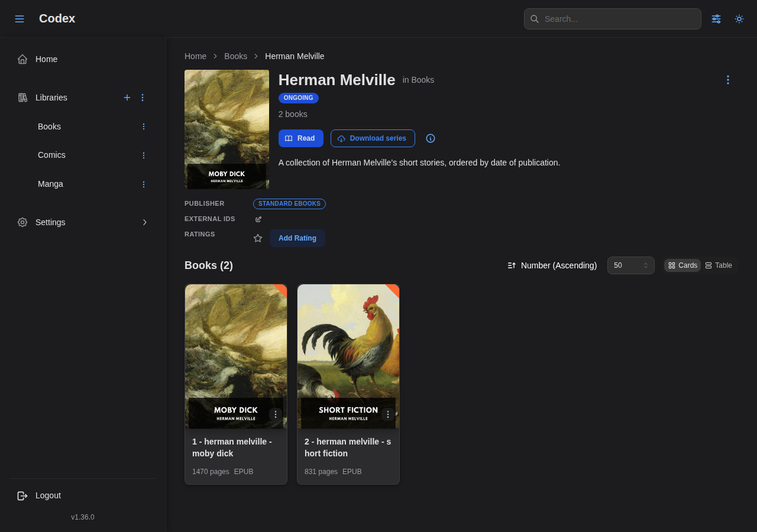Click the ONGOING status badge

click(x=299, y=98)
